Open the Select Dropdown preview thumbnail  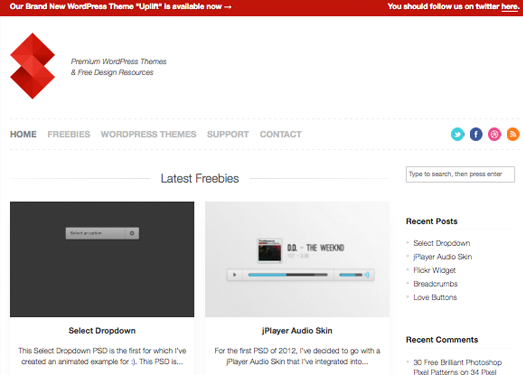pyautogui.click(x=102, y=259)
